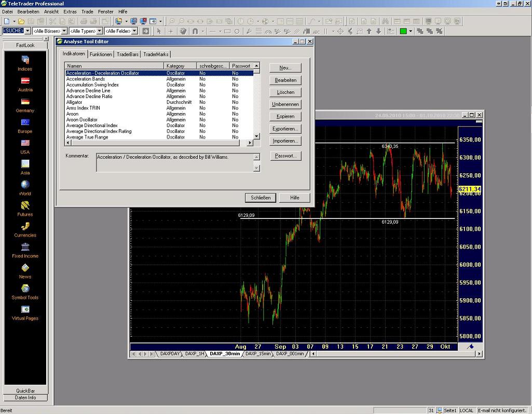Select the Average True Range row
The width and height of the screenshot is (532, 414).
159,137
